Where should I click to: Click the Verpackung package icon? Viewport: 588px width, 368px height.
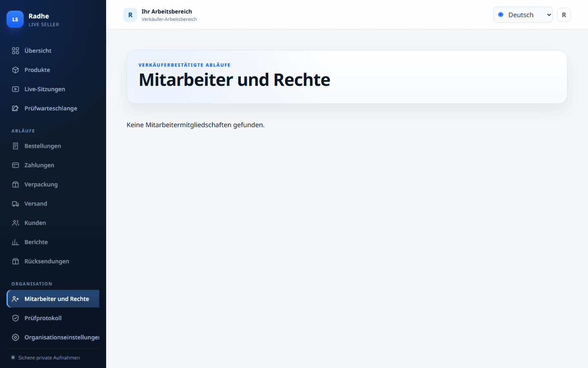16,184
